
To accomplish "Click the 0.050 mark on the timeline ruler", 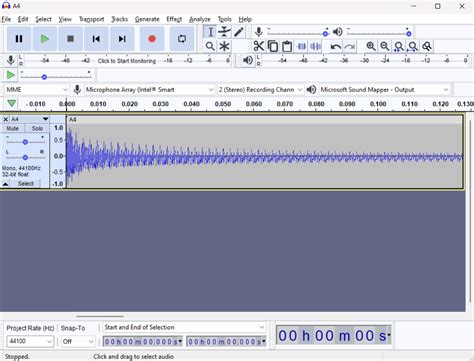I will click(223, 104).
